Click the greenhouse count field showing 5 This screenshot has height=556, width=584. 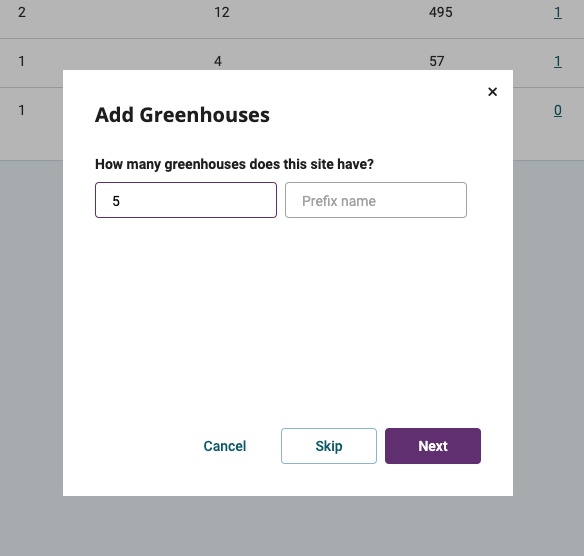point(186,200)
